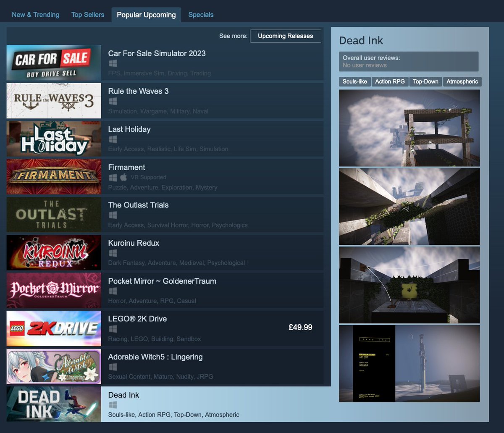Open the Last Holiday capsule image
This screenshot has width=504, height=433.
54,139
